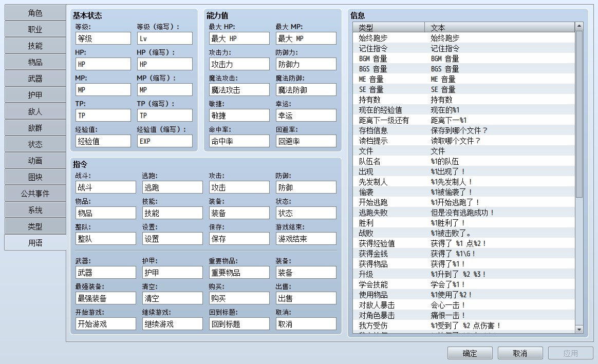Open the 图块 tab
The image size is (598, 364).
point(35,177)
